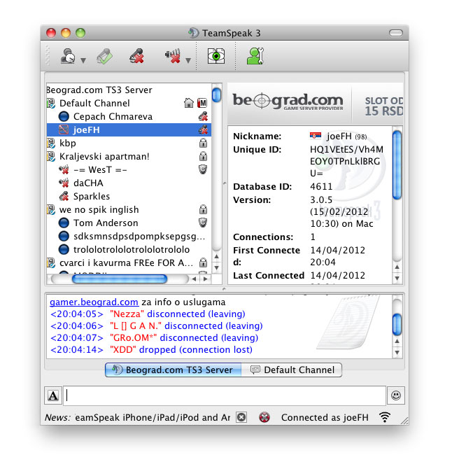The height and width of the screenshot is (476, 459).
Task: Open the mute speakers dropdown arrow
Action: click(188, 60)
